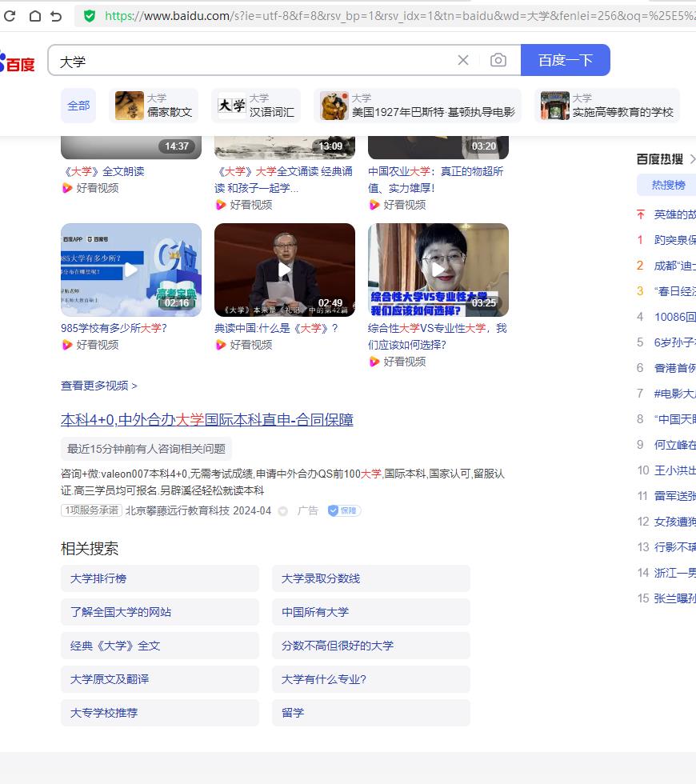Select the 汉语词汇 category tab

(x=256, y=106)
